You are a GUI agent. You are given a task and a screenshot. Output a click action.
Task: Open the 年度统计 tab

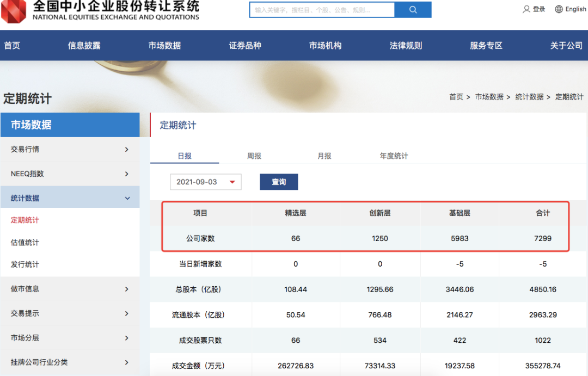394,156
